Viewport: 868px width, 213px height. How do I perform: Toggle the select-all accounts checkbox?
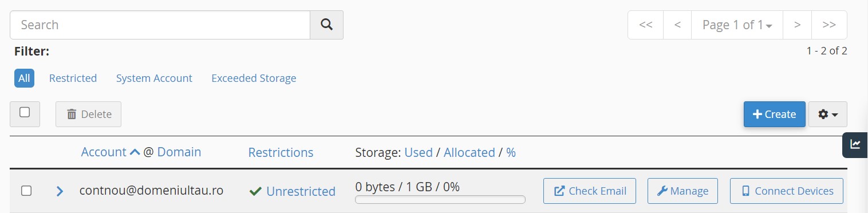pyautogui.click(x=25, y=112)
